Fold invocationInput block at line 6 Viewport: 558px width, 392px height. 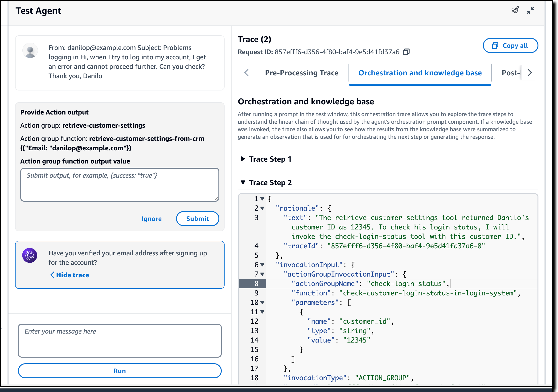tap(262, 265)
